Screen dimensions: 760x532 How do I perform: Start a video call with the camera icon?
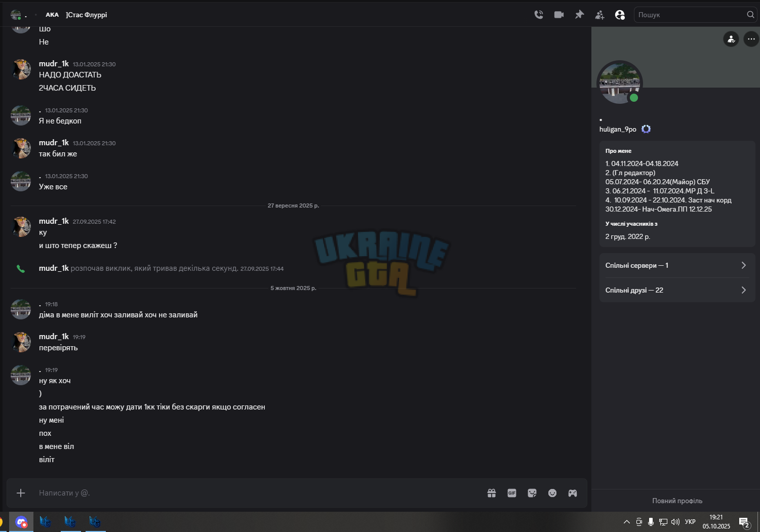click(559, 15)
